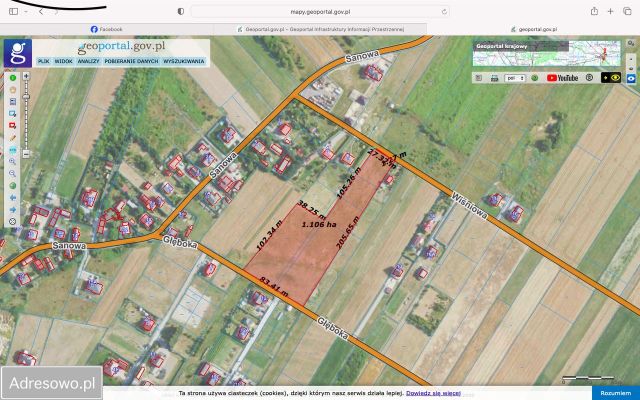The image size is (640, 400).
Task: Click the geoportal 'g' logo
Action: [x=18, y=53]
